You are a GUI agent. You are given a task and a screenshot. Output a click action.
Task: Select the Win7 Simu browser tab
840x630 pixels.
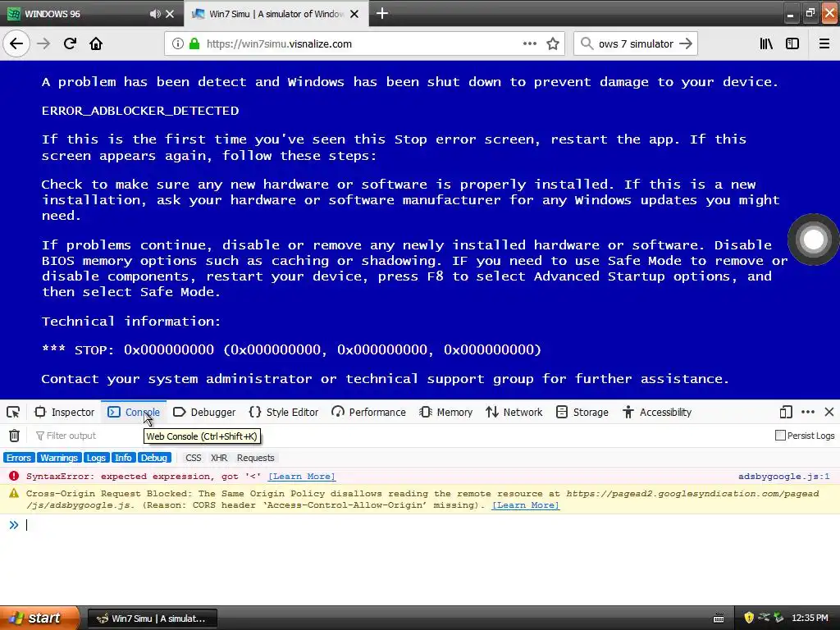pos(276,14)
